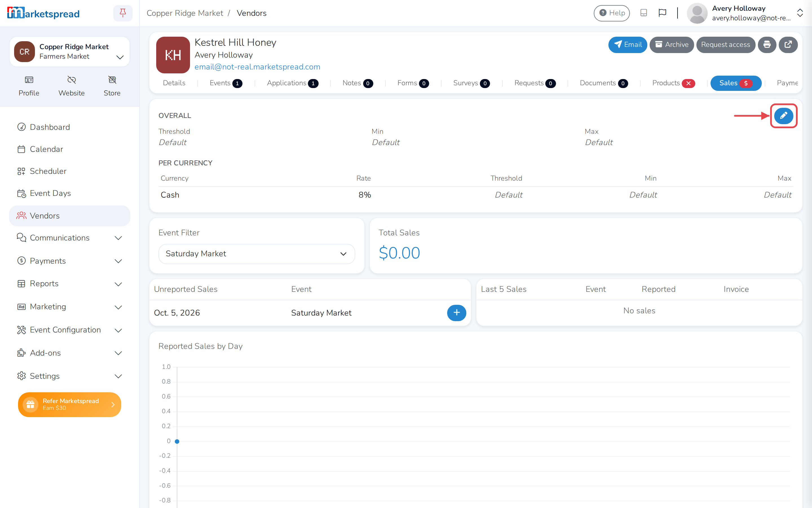Switch to the Applications tab
Screen dimensions: 812x508
293,83
